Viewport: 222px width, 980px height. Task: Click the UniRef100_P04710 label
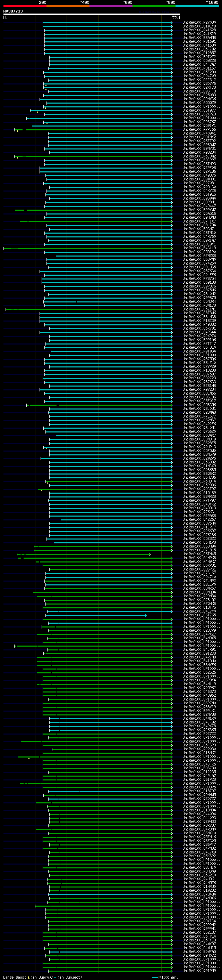(x=199, y=577)
